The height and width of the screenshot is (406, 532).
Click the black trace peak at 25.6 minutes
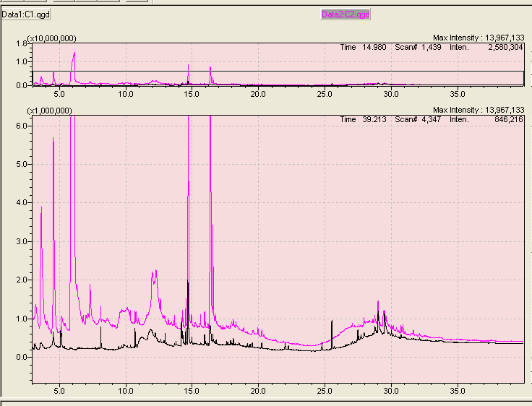(x=332, y=321)
